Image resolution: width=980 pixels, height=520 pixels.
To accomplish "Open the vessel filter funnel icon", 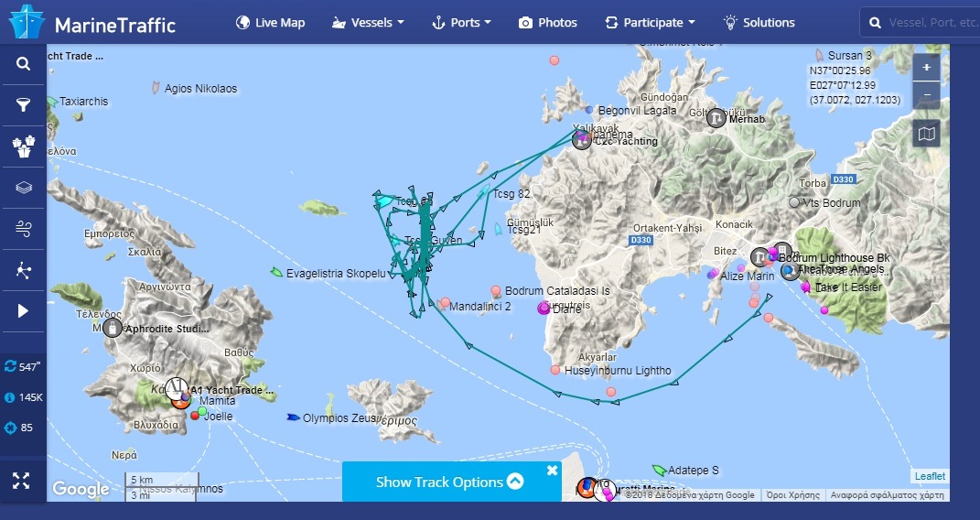I will pyautogui.click(x=23, y=104).
